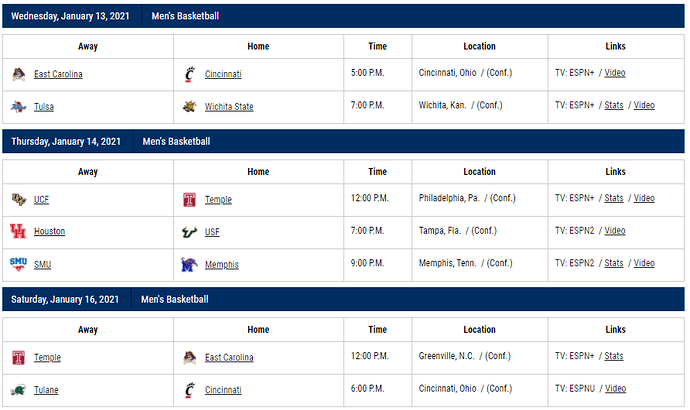The height and width of the screenshot is (410, 690).
Task: Open the Wichita State team link
Action: pyautogui.click(x=229, y=106)
